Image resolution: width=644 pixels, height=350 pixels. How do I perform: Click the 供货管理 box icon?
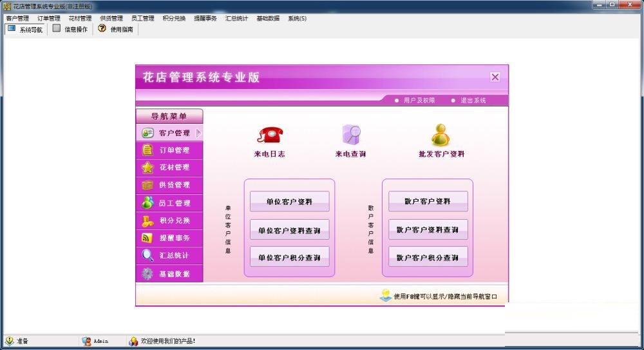click(147, 185)
